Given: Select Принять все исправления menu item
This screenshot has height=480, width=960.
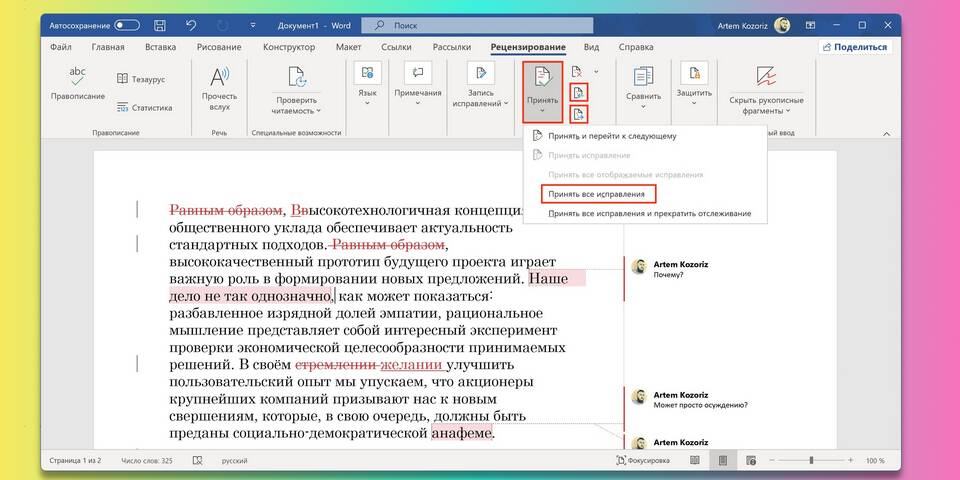Looking at the screenshot, I should 596,193.
